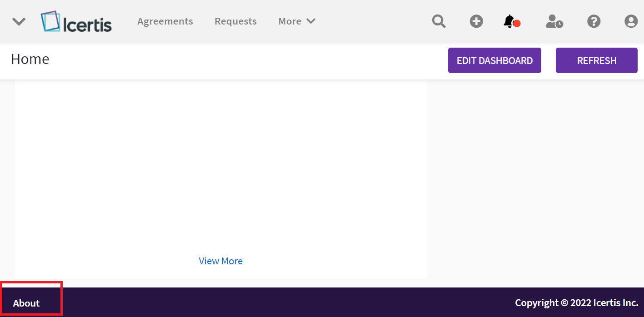Open the Requests menu
Screen dimensions: 644x317
(x=235, y=21)
